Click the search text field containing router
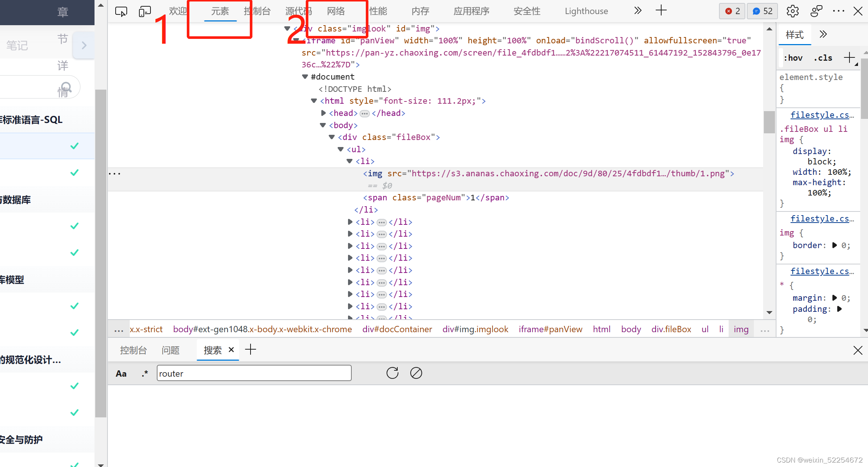The height and width of the screenshot is (467, 868). click(254, 373)
